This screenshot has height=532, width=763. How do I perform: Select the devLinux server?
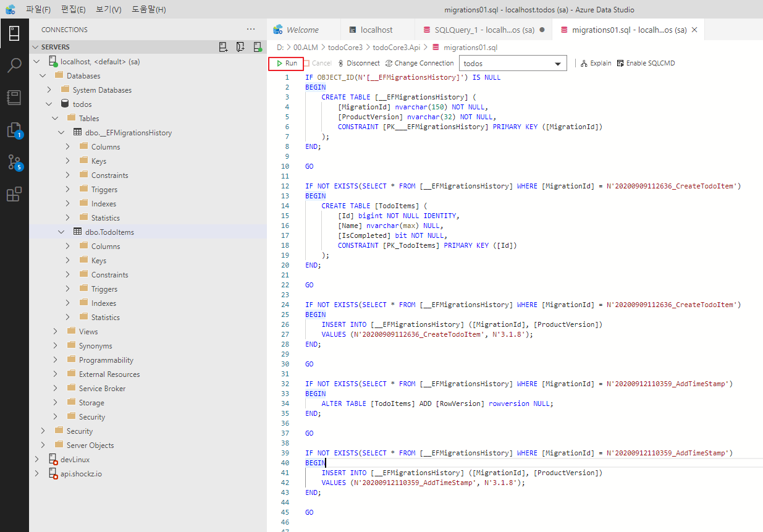click(75, 460)
